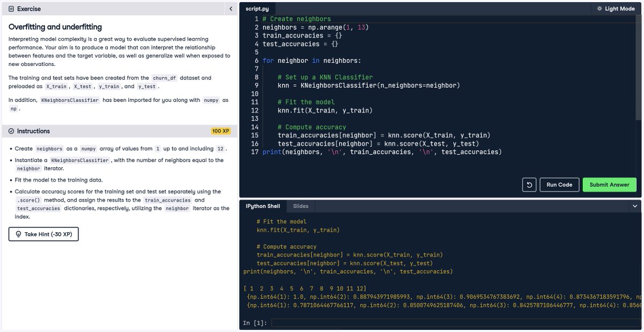Click line 17 print statement in editor

click(382, 152)
